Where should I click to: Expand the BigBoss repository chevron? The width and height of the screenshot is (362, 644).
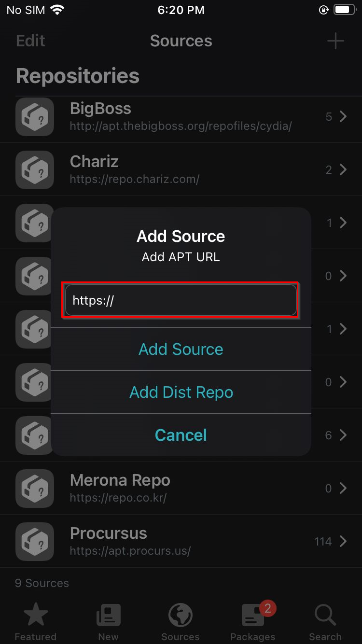[x=343, y=117]
